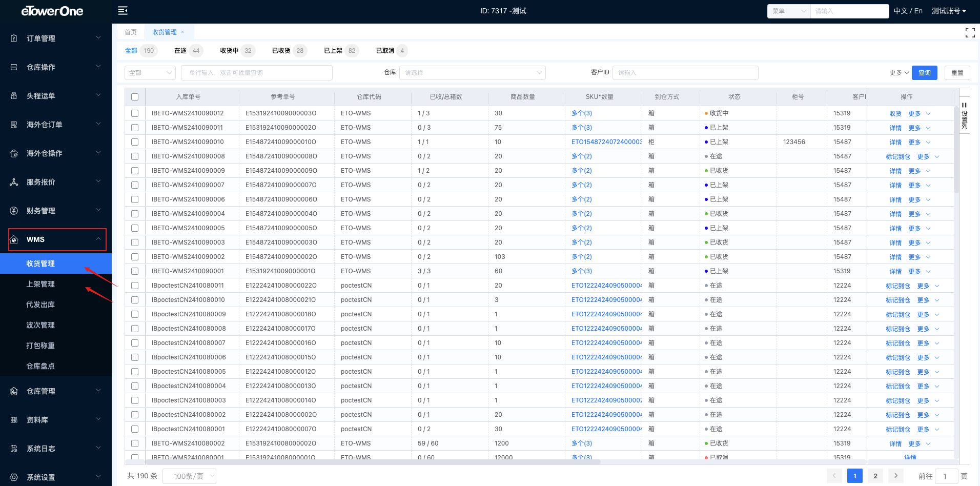The height and width of the screenshot is (486, 980).
Task: Click the vertical table scrollbar
Action: (x=956, y=149)
